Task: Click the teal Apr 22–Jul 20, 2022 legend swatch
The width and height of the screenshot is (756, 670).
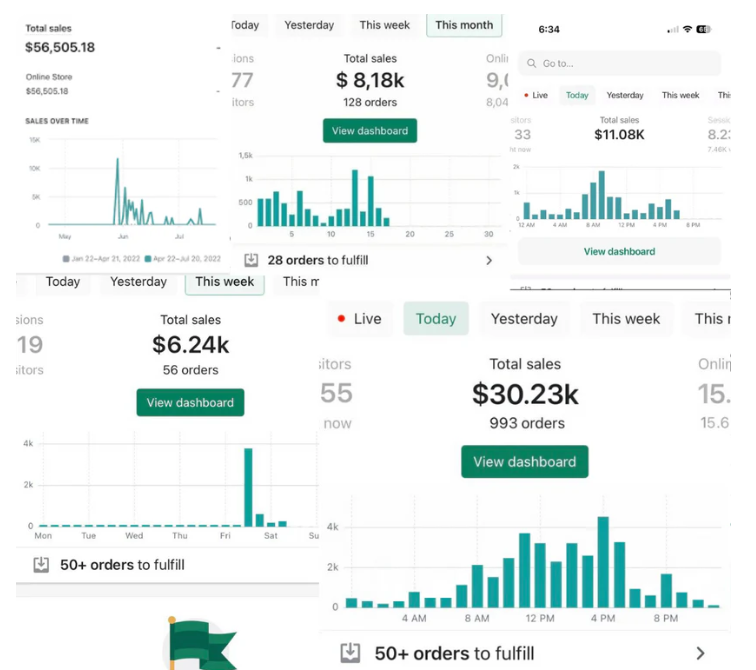Action: click(148, 259)
